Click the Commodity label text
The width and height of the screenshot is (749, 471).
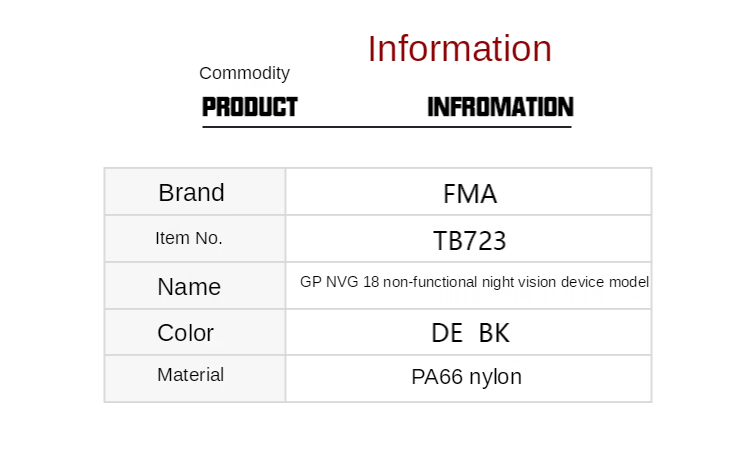(244, 73)
